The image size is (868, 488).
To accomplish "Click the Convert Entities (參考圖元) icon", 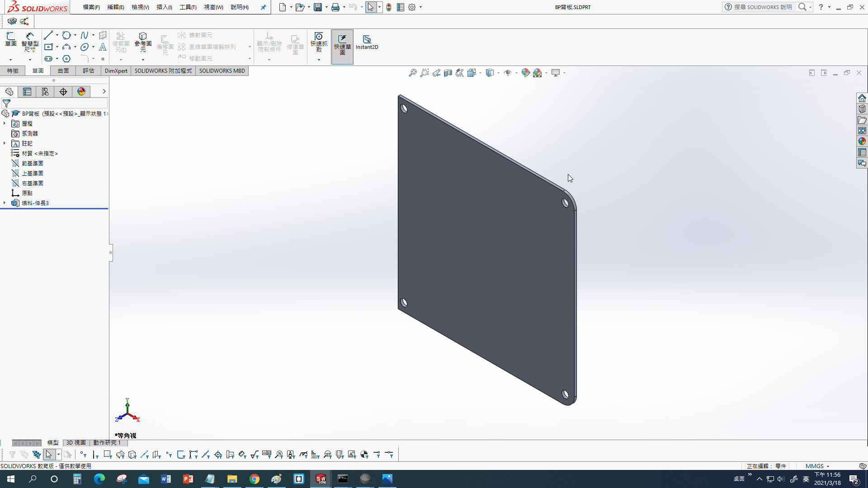I will [x=143, y=42].
